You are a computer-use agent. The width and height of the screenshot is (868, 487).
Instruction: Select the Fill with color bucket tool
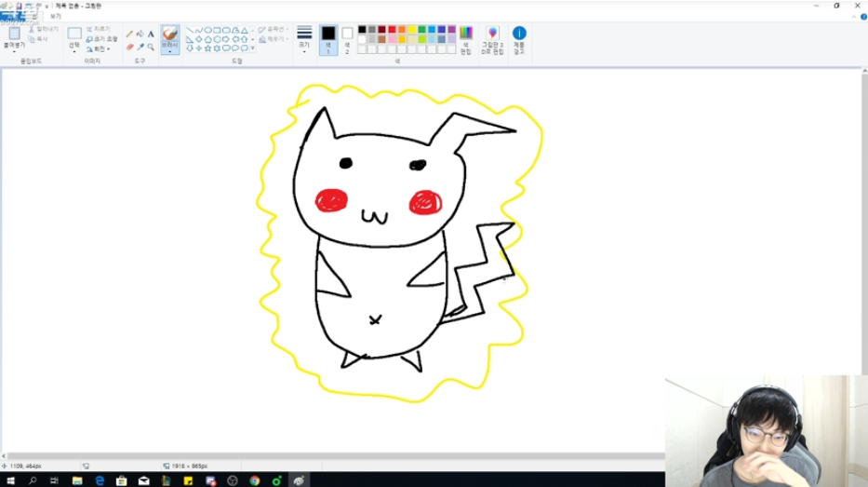140,34
